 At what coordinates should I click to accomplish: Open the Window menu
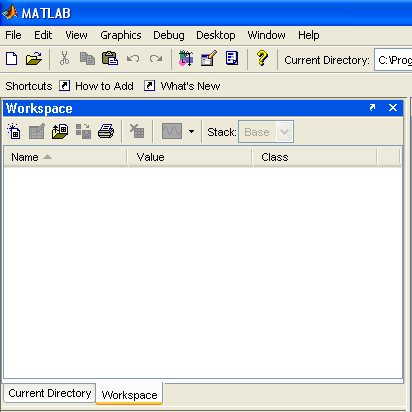(266, 35)
